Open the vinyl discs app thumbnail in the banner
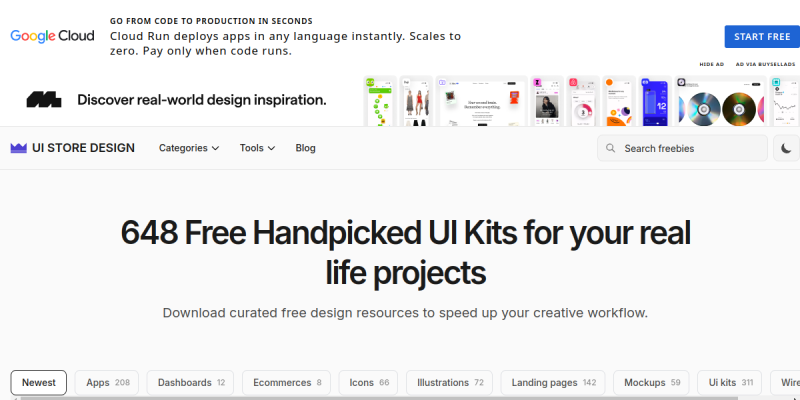 (720, 101)
